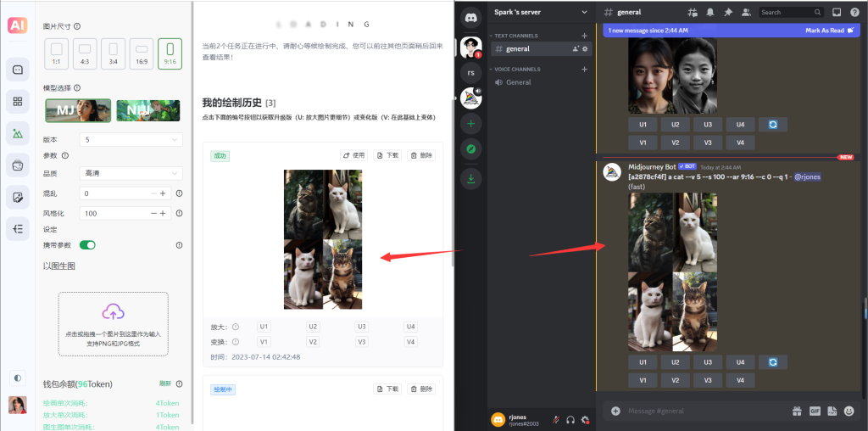Expand the Spark's server dropdown menu

[583, 12]
